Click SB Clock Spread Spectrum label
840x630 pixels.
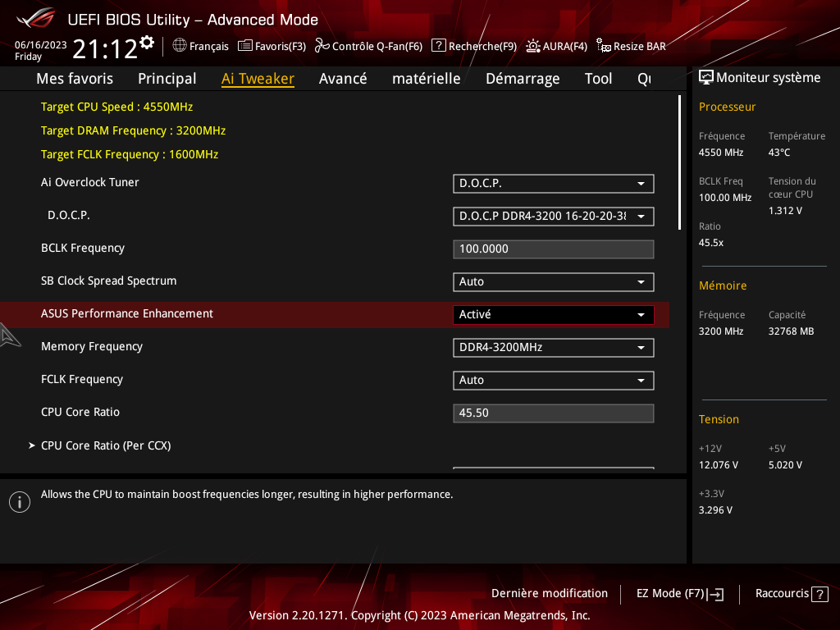tap(109, 281)
